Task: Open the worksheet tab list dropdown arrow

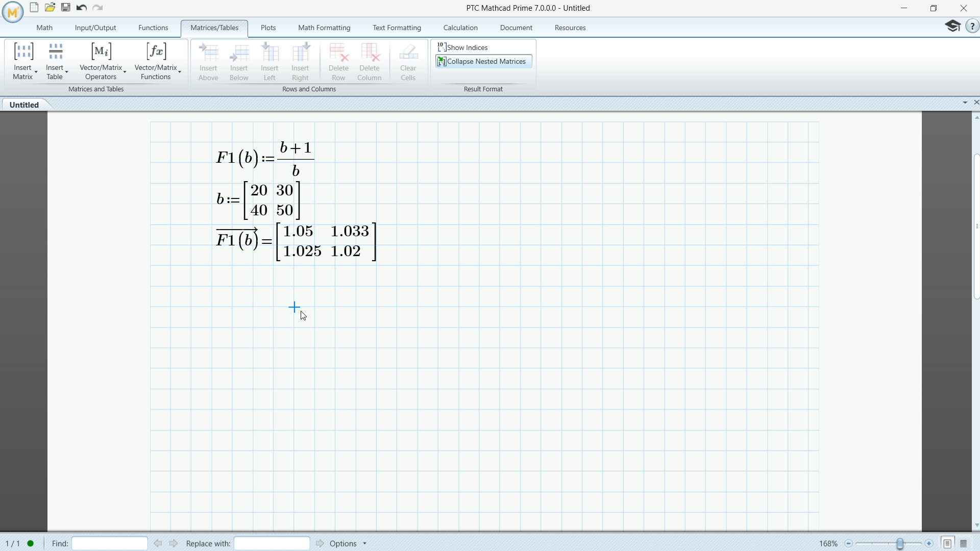Action: point(965,103)
